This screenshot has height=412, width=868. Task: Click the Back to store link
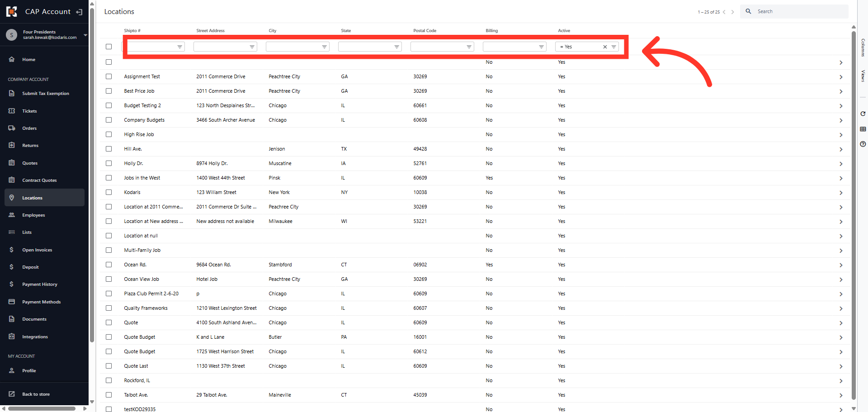point(36,394)
